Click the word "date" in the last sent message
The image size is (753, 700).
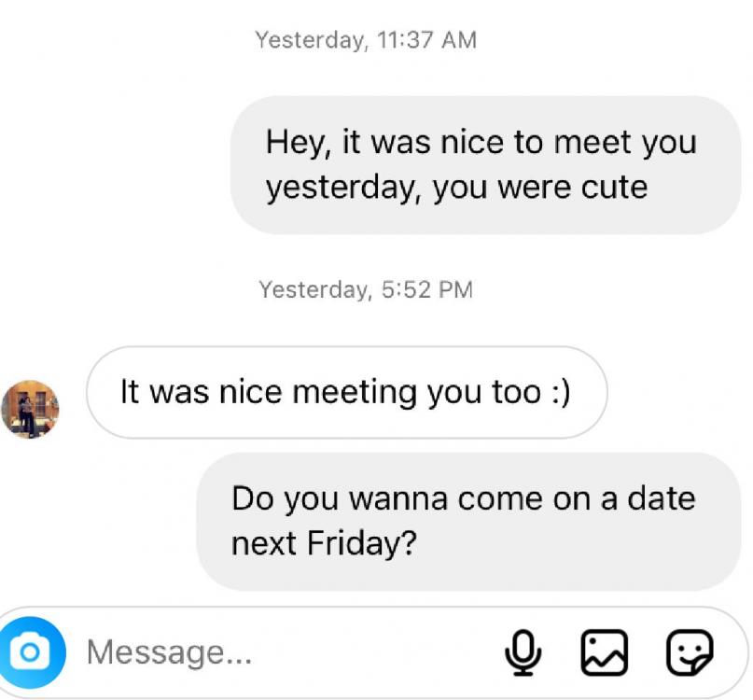(662, 497)
